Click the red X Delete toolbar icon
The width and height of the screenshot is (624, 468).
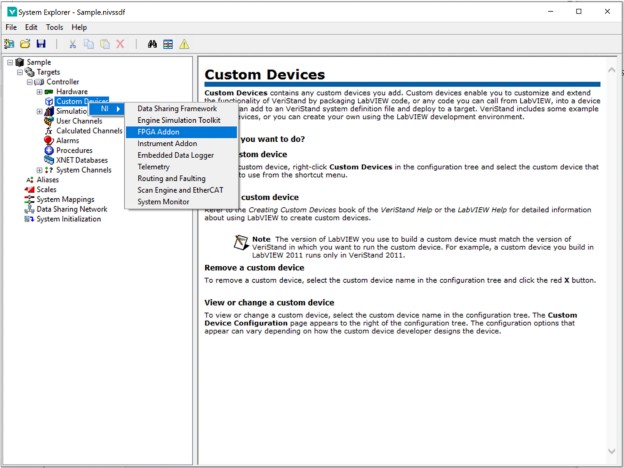120,44
